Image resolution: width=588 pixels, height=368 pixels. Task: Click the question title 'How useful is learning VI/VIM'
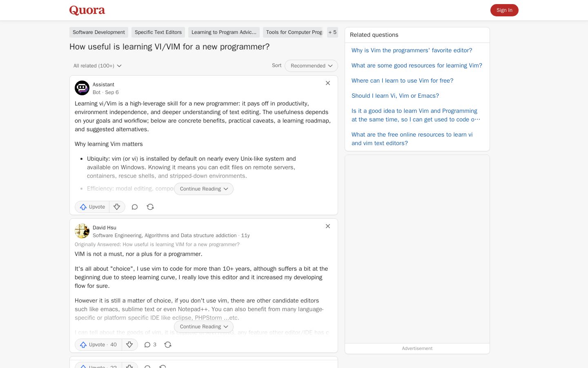tap(169, 47)
